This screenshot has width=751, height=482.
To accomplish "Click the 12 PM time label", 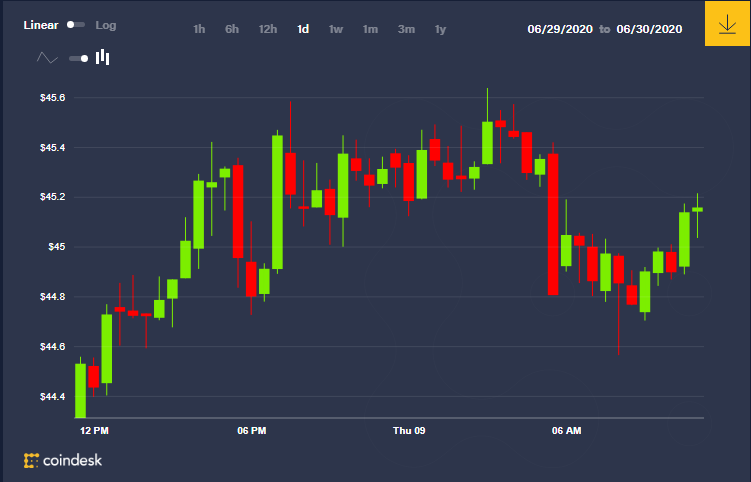I will tap(94, 431).
